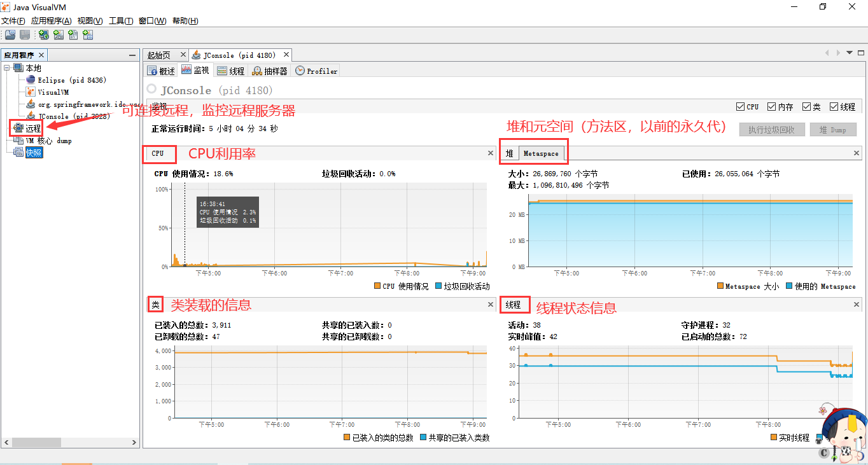The height and width of the screenshot is (465, 868).
Task: Close the 类 classes graph panel
Action: tap(491, 305)
